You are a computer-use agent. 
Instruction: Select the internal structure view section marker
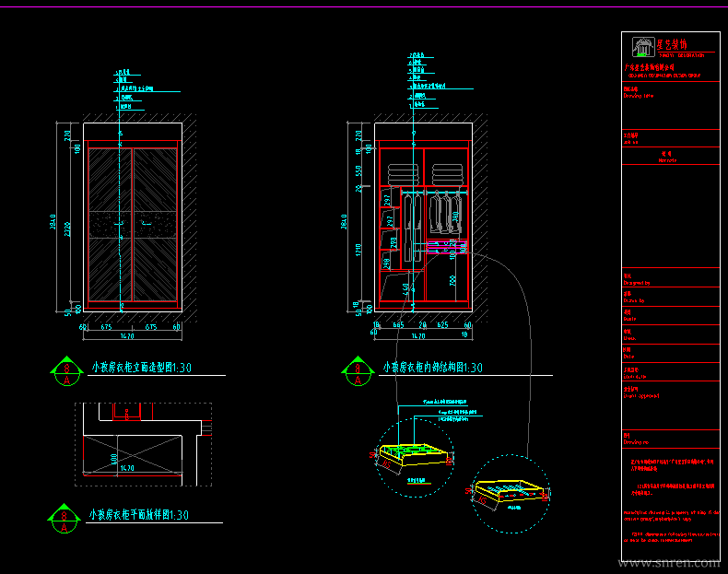[357, 369]
